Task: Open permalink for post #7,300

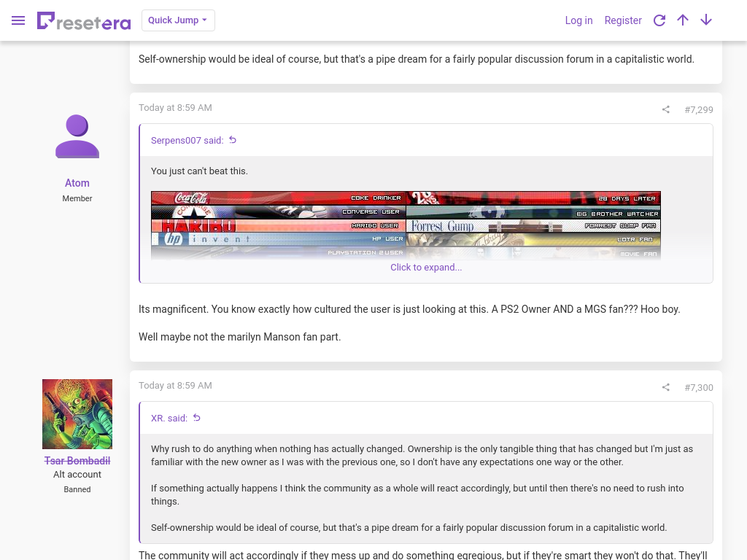Action: [x=698, y=387]
